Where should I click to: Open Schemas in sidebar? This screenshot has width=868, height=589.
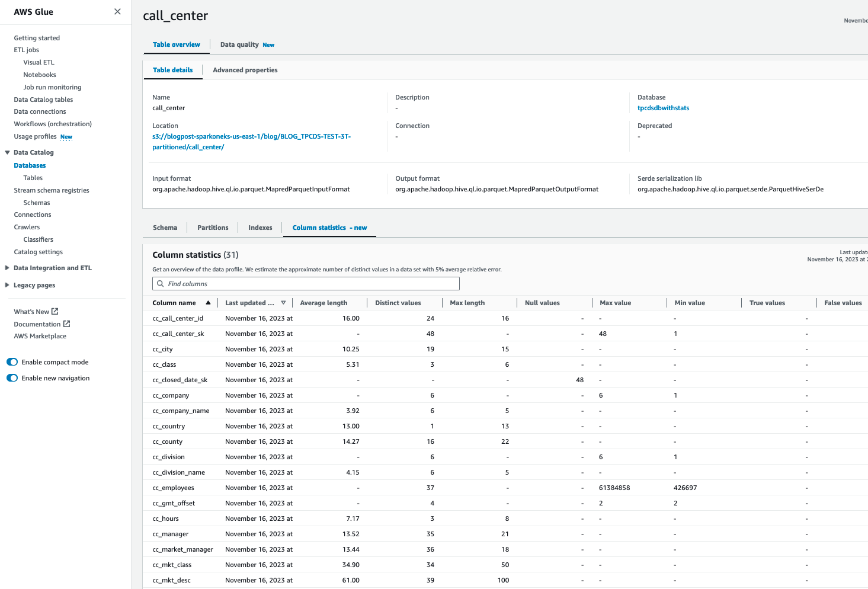tap(36, 203)
